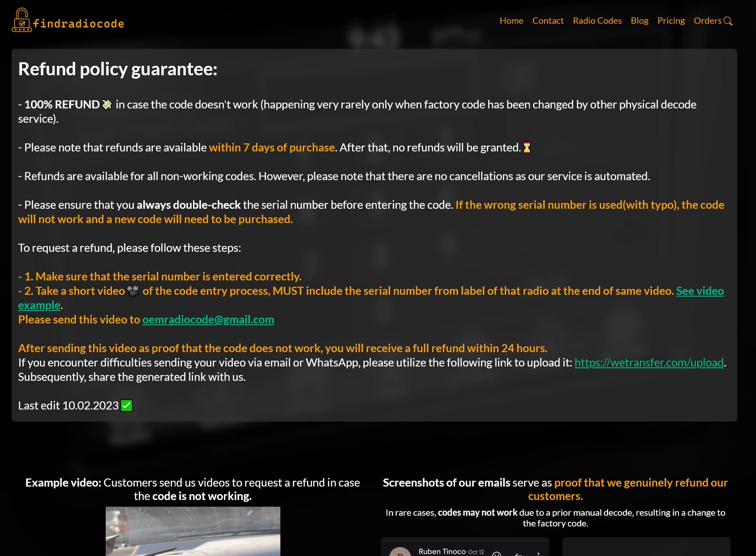This screenshot has width=756, height=556.
Task: Click the emoji reaction icon in email screenshot
Action: point(496,554)
